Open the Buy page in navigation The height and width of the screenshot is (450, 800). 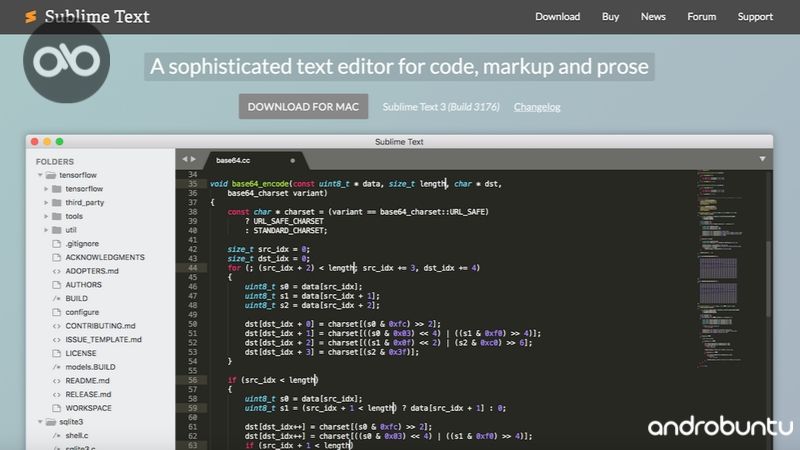click(610, 17)
